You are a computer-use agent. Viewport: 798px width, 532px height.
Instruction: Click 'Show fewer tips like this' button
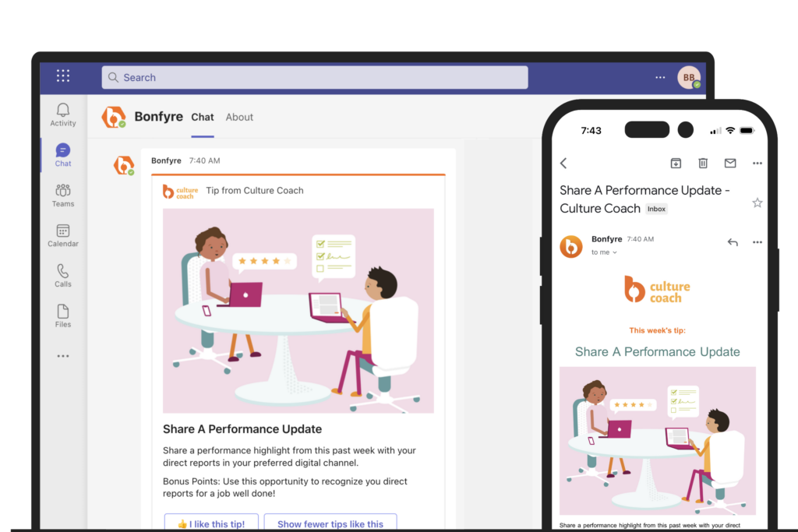point(330,523)
